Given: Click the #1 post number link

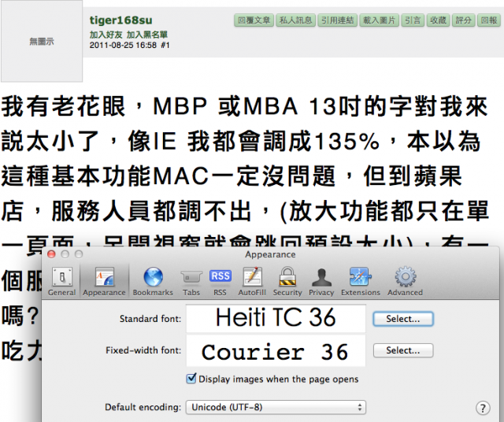Looking at the screenshot, I should click(x=165, y=45).
